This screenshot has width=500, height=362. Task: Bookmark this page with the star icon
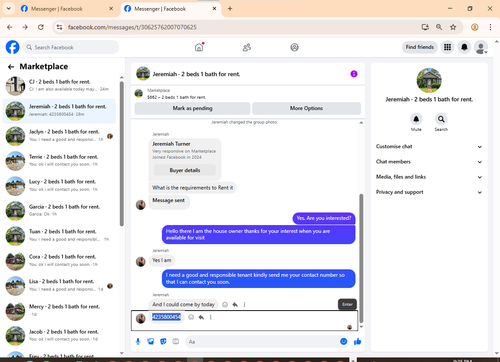[x=453, y=27]
